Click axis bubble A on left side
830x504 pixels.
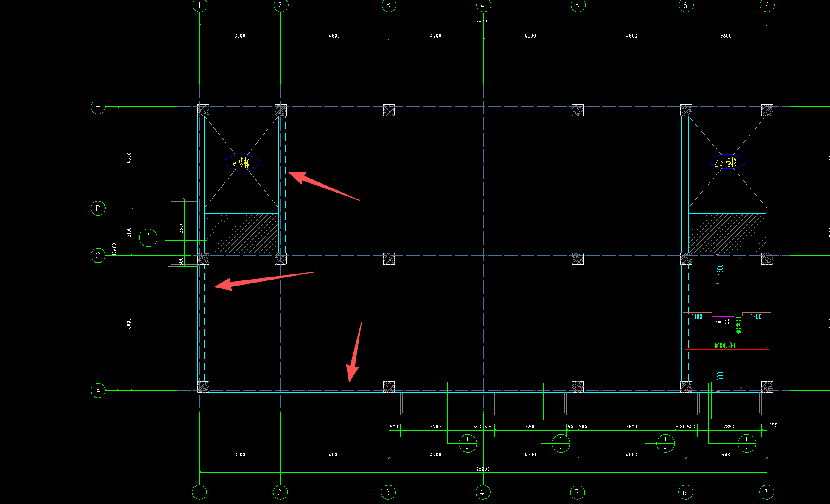[98, 391]
